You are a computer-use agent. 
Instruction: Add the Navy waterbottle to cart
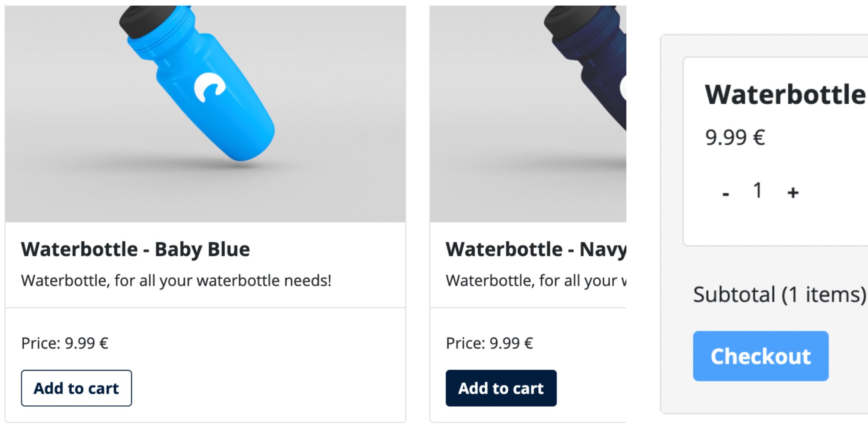point(501,388)
